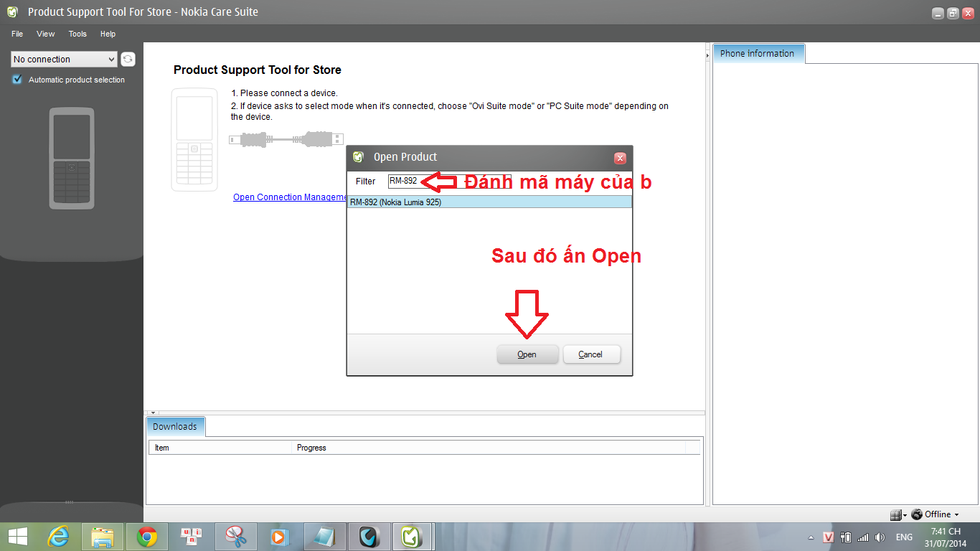Click Product Support Tool for Store heading
The image size is (980, 551).
click(x=258, y=70)
